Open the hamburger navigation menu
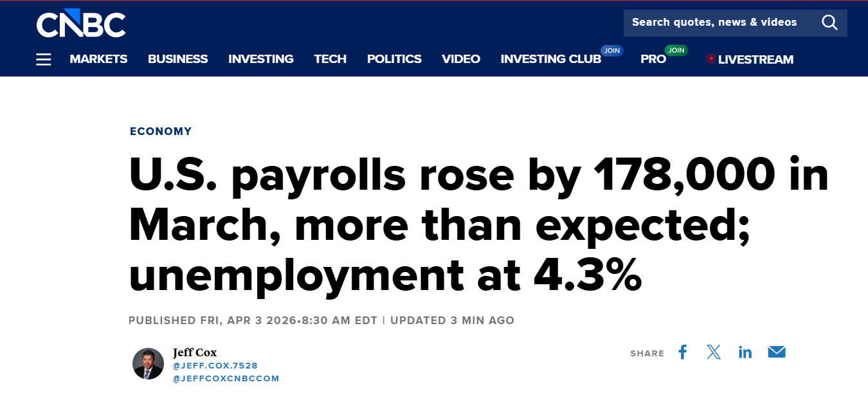Viewport: 868px width, 409px height. click(43, 59)
